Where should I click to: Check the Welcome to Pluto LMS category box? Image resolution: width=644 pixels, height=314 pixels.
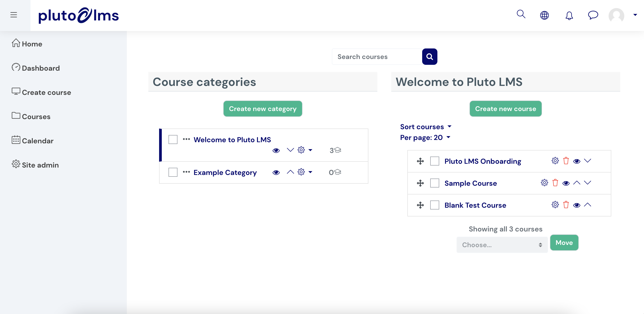click(x=173, y=140)
